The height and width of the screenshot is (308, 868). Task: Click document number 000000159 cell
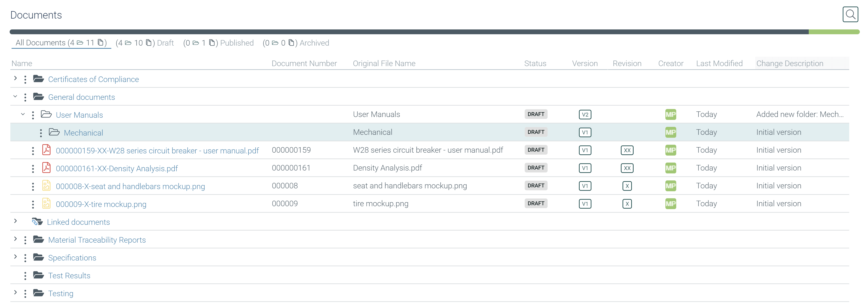click(x=291, y=150)
